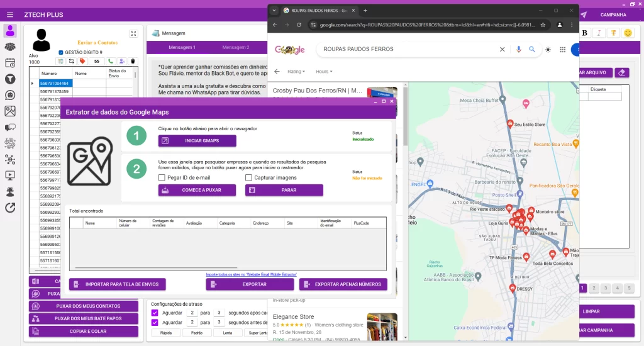Click COMECE A PUXAR button
The height and width of the screenshot is (346, 644).
197,190
